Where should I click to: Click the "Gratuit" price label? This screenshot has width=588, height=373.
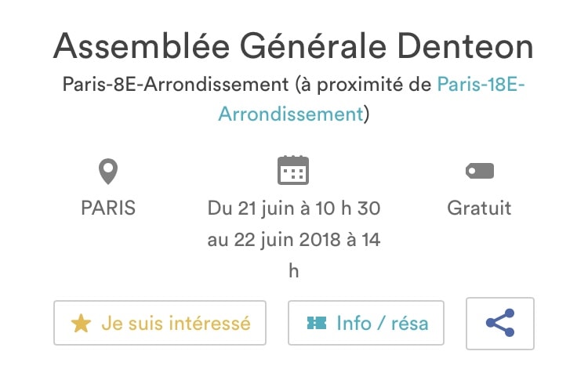pos(479,208)
